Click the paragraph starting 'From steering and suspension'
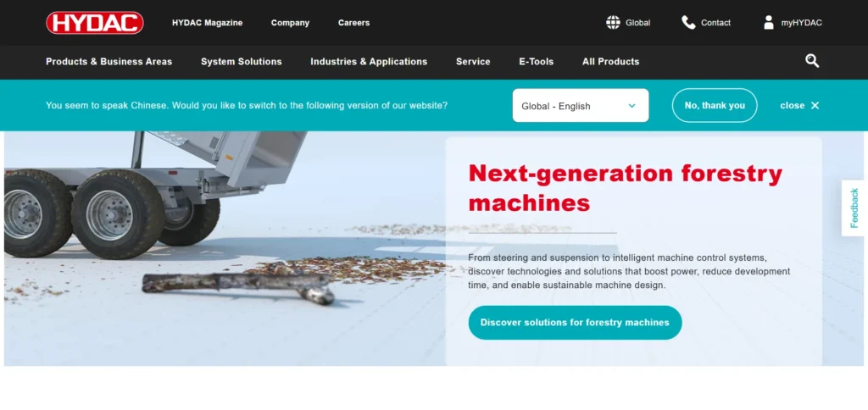The width and height of the screenshot is (868, 410). tap(629, 272)
